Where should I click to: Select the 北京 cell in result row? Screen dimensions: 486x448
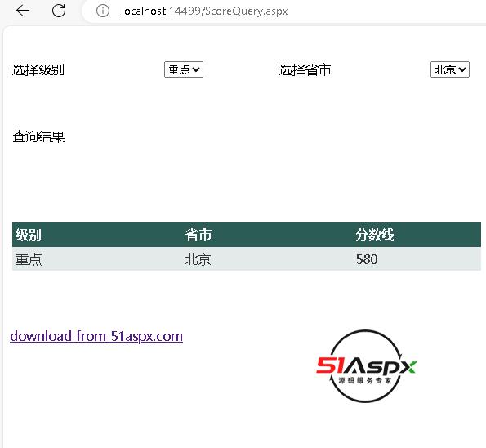pyautogui.click(x=198, y=259)
